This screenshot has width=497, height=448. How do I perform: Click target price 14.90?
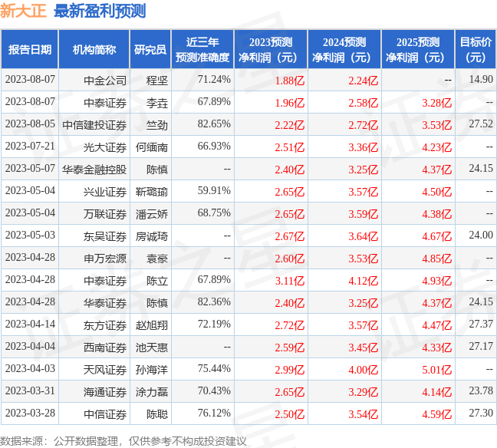(481, 79)
